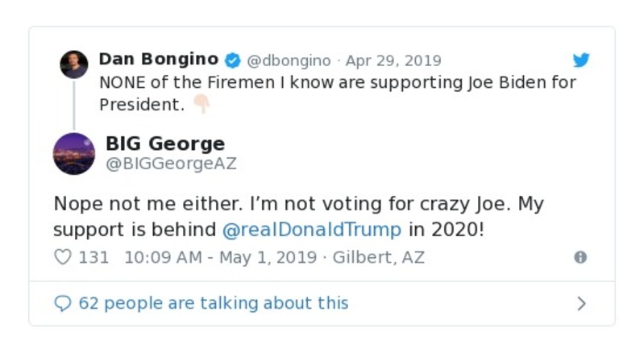Screen dimensions: 644x357
Task: Click the Dan Bongino display name
Action: pos(158,60)
